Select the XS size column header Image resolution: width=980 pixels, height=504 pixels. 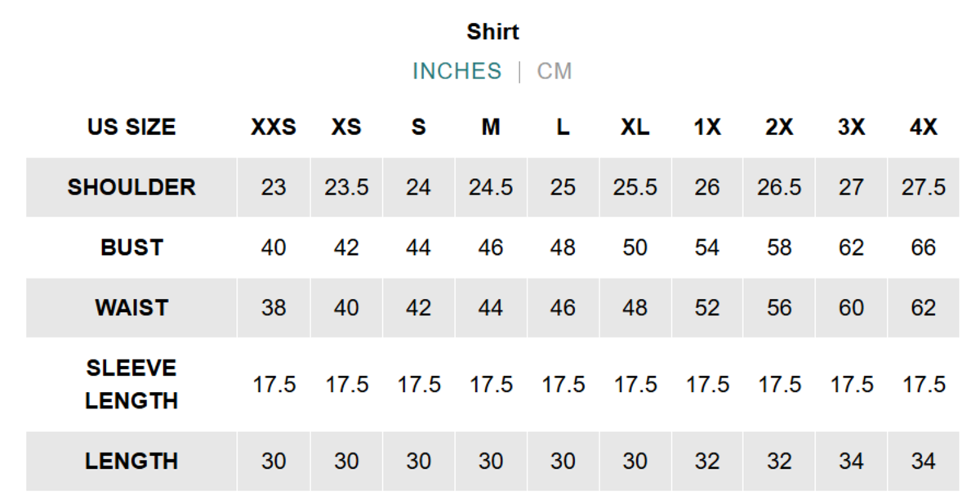[346, 127]
